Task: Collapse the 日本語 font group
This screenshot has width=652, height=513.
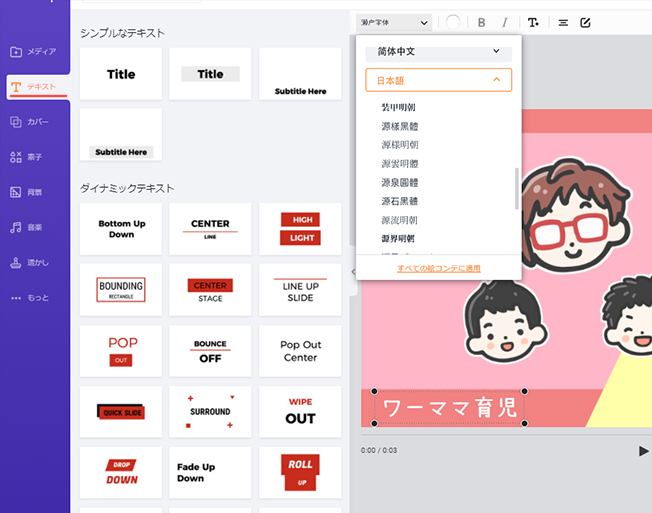Action: [x=438, y=80]
